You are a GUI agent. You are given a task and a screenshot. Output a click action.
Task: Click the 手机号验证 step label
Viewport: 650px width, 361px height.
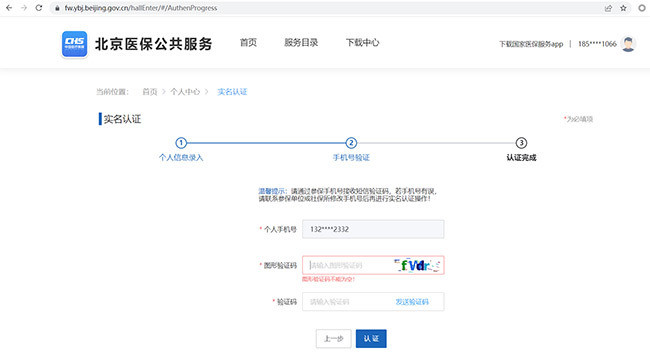(351, 157)
